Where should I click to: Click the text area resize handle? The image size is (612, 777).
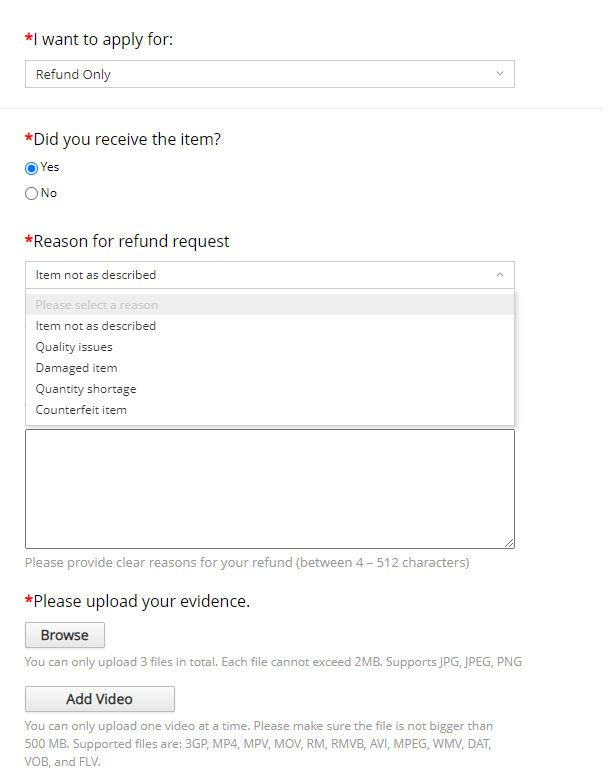[x=509, y=543]
